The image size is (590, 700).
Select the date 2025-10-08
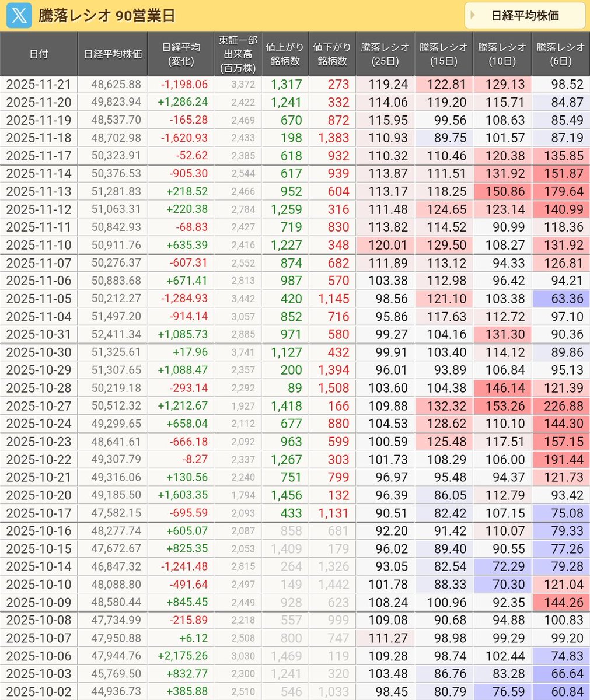tap(39, 620)
